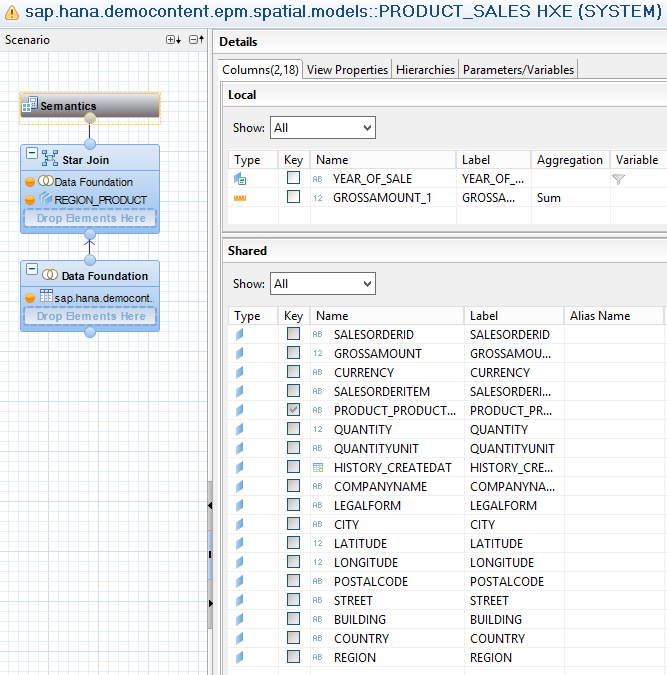Click the expand all nodes icon in Scenario
The height and width of the screenshot is (675, 667).
click(x=173, y=40)
